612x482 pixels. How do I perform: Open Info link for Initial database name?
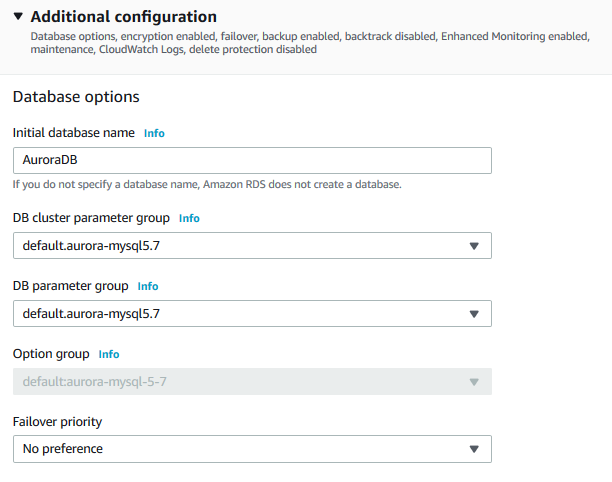click(x=154, y=133)
